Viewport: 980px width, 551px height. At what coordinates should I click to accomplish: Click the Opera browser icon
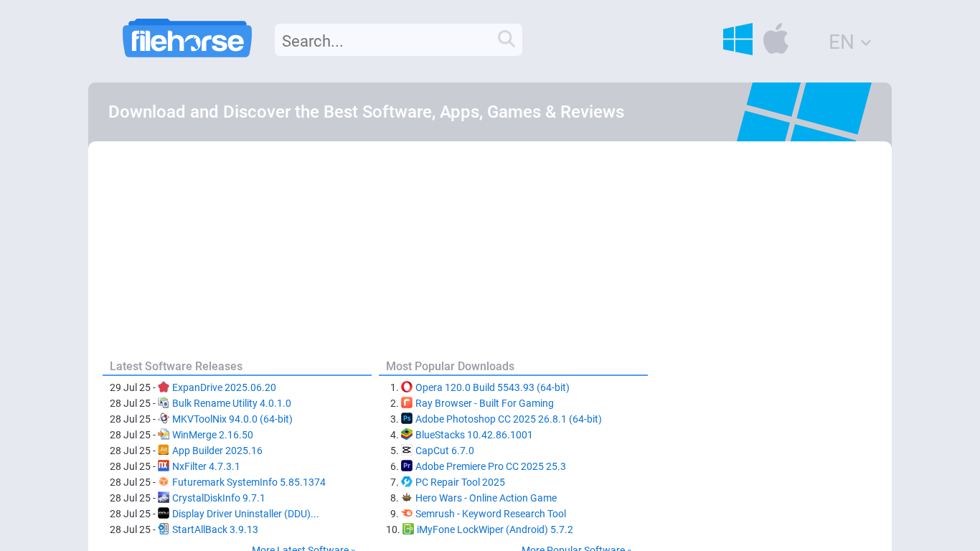coord(407,387)
